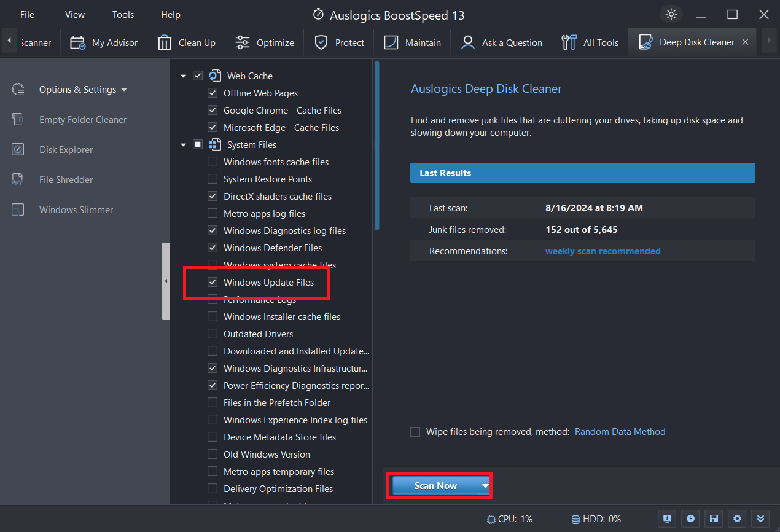Click the Ask a Question person icon
This screenshot has width=780, height=532.
click(468, 42)
